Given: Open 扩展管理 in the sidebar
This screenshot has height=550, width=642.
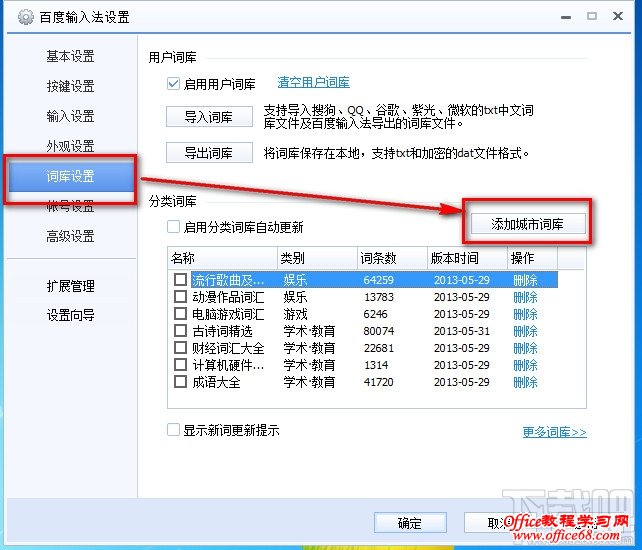Looking at the screenshot, I should [70, 286].
